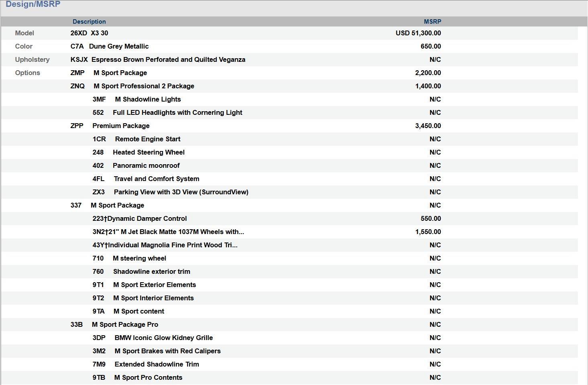The width and height of the screenshot is (588, 385).
Task: Click the Upholstery row label
Action: [32, 59]
